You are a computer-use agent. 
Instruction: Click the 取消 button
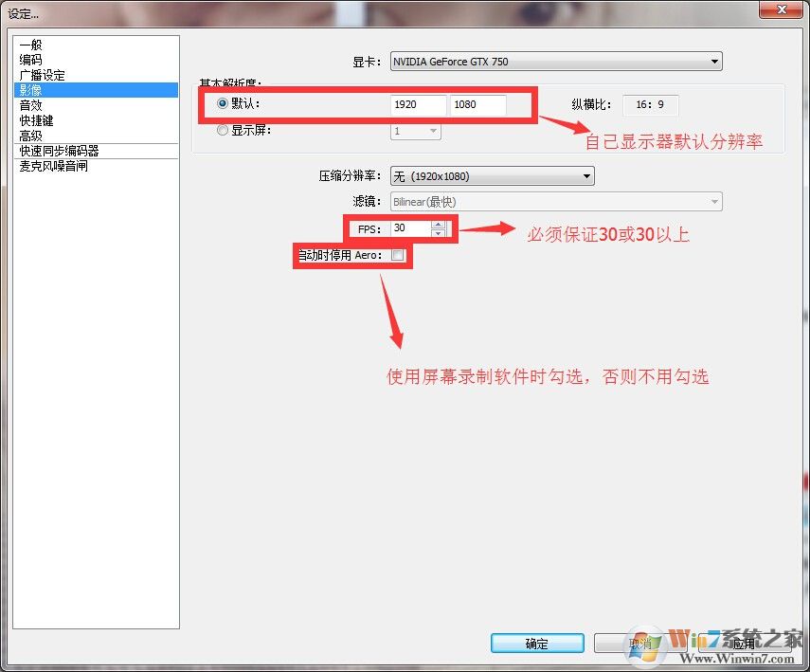click(x=640, y=644)
